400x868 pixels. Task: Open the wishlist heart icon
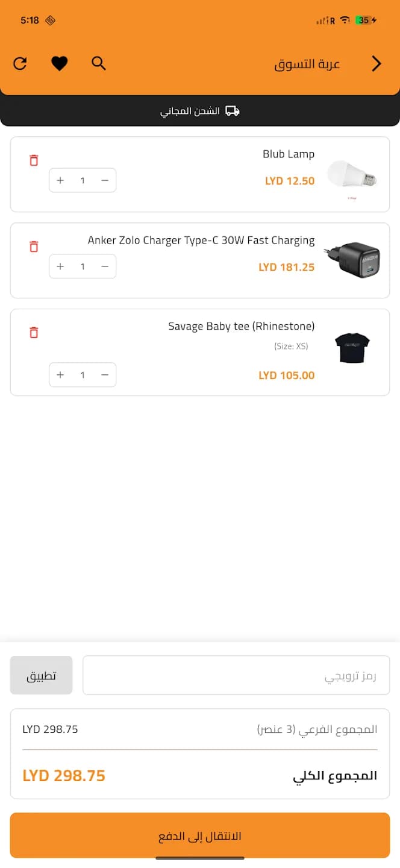pyautogui.click(x=59, y=63)
